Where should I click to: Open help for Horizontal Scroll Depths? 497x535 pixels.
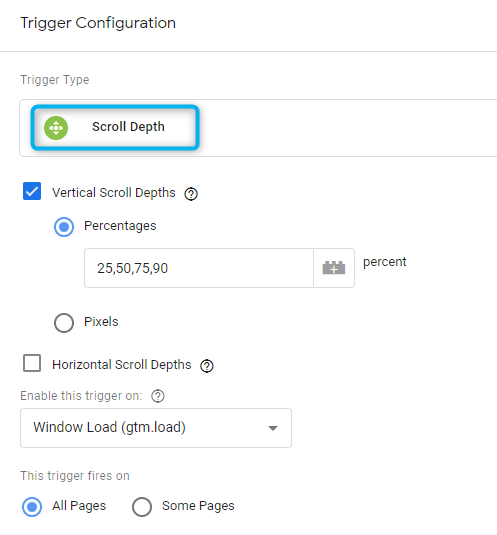[207, 366]
